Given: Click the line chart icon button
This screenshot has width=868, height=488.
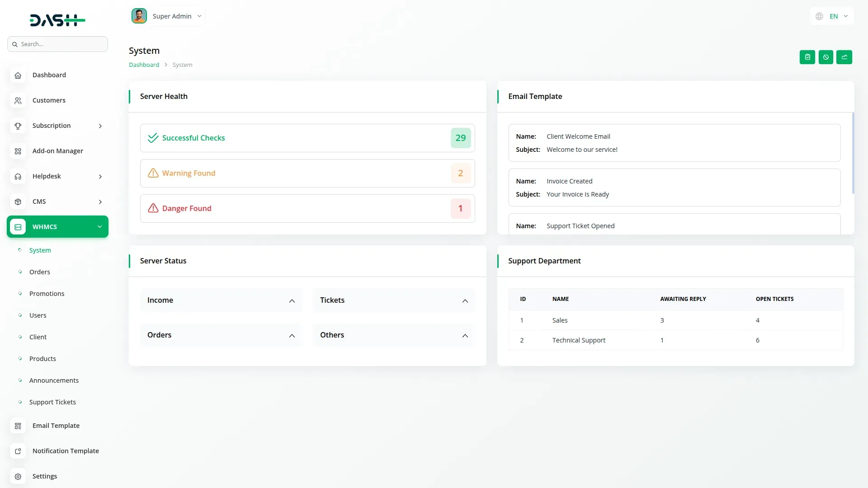Looking at the screenshot, I should (844, 57).
